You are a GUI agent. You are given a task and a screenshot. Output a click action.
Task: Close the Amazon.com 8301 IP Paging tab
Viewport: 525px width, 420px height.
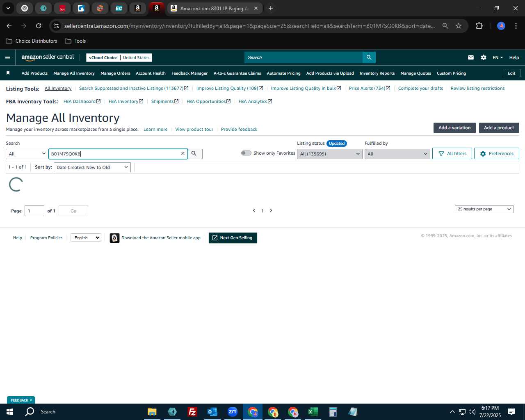click(x=256, y=8)
